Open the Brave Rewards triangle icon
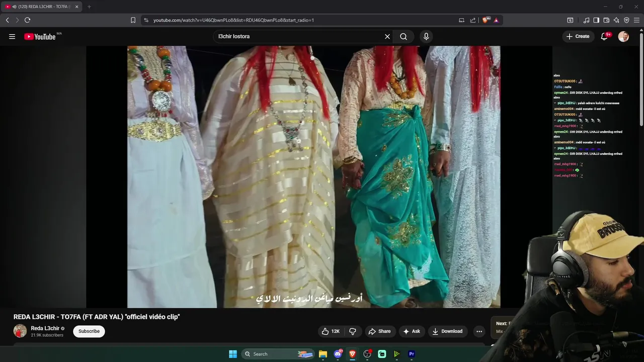 pyautogui.click(x=496, y=20)
